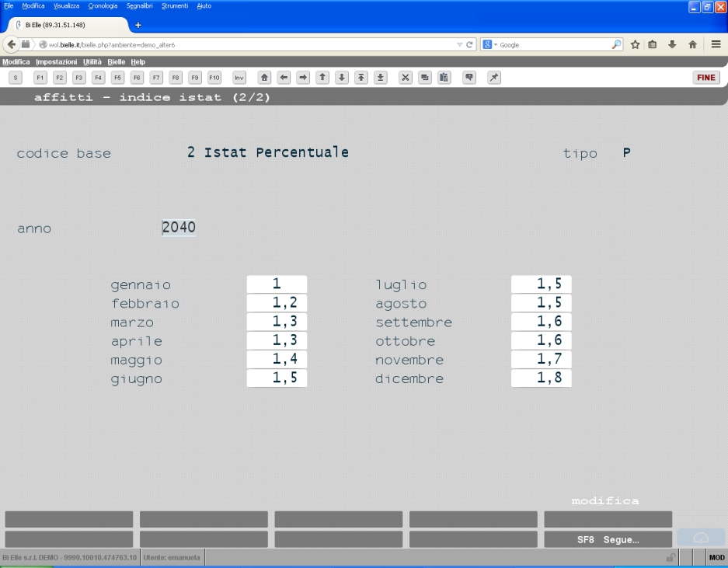This screenshot has width=728, height=568.
Task: Click the F5 function key button
Action: click(x=117, y=78)
